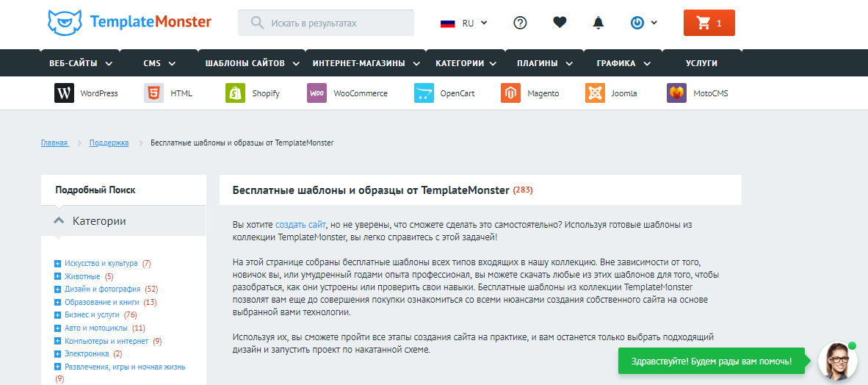Open the Здравствуйте chat help bubble

712,361
